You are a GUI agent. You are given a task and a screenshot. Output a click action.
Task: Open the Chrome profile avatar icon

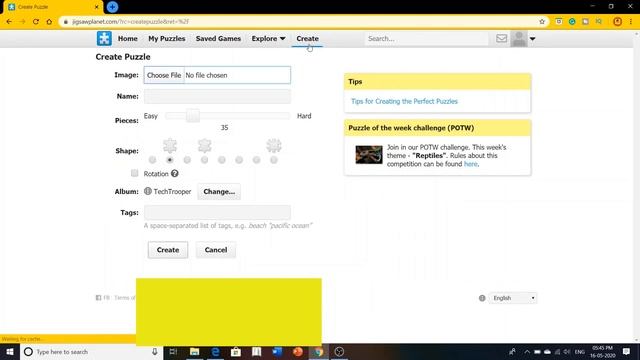coord(617,22)
